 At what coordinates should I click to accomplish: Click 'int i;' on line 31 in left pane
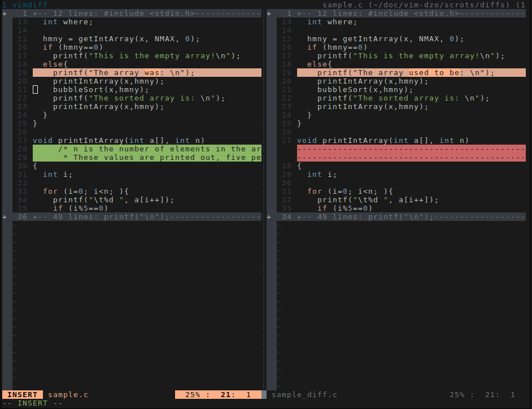point(58,175)
